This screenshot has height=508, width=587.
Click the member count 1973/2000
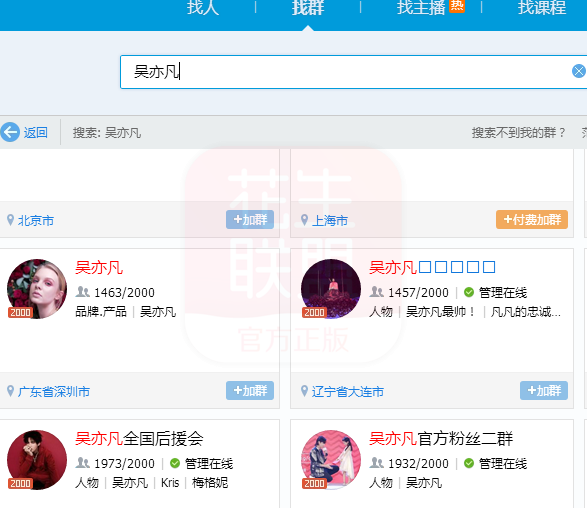[124, 463]
